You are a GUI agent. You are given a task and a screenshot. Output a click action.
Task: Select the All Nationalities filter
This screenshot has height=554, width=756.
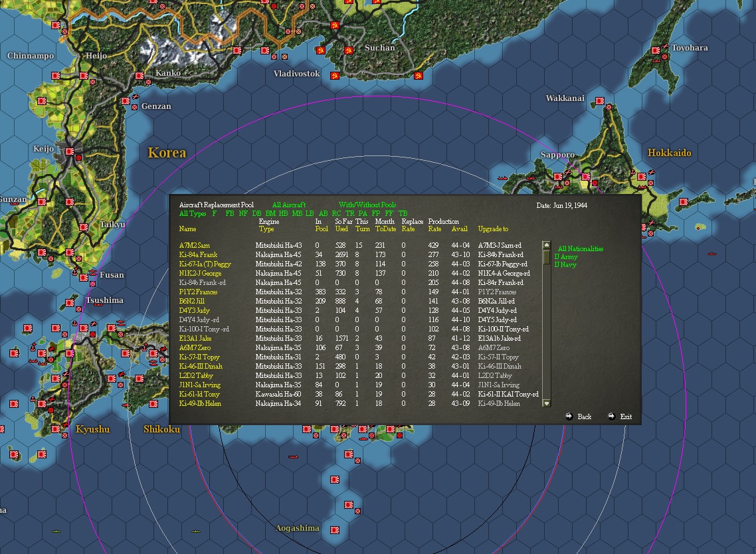(x=581, y=248)
